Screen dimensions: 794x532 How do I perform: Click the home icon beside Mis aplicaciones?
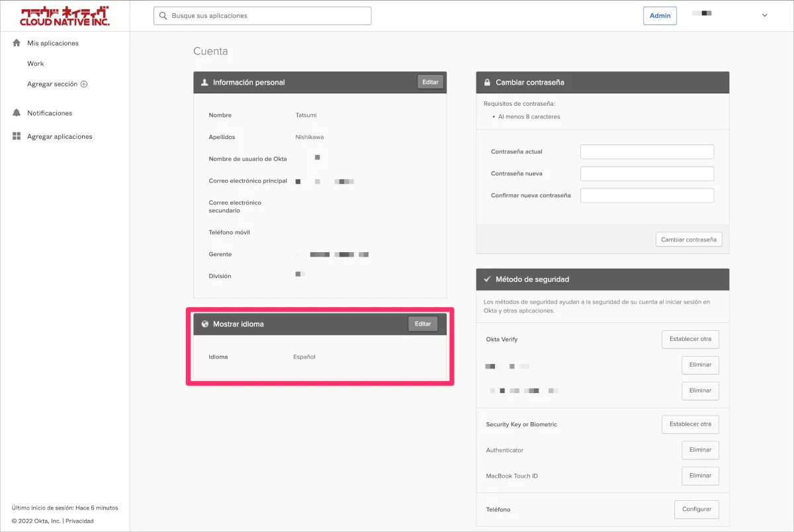pyautogui.click(x=17, y=43)
